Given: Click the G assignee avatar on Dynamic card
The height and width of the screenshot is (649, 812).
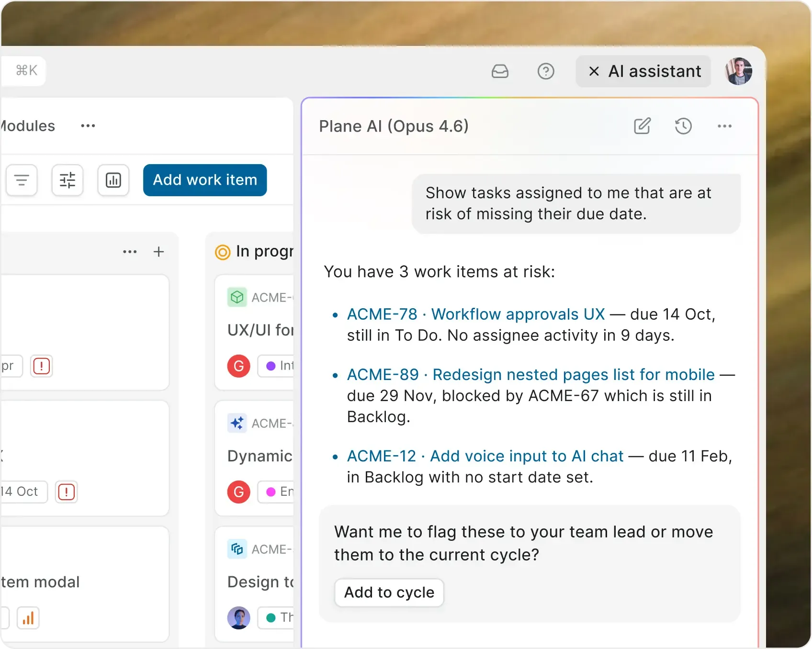Looking at the screenshot, I should click(x=239, y=492).
